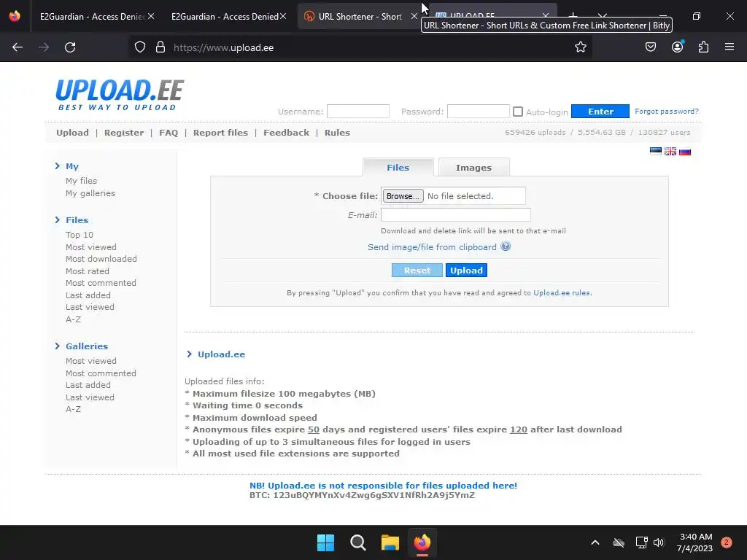Open Windows Start menu
747x560 pixels.
[326, 542]
